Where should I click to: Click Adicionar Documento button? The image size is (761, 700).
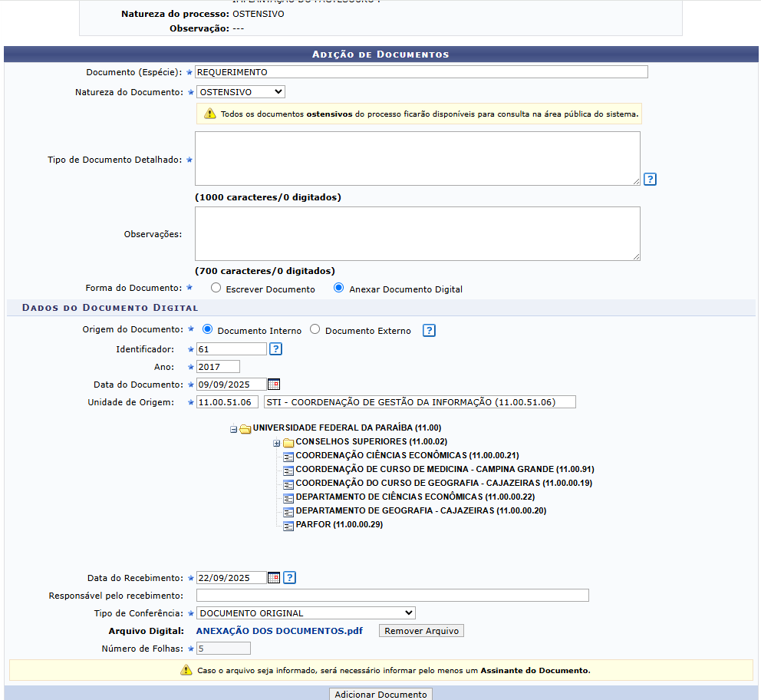pyautogui.click(x=380, y=694)
